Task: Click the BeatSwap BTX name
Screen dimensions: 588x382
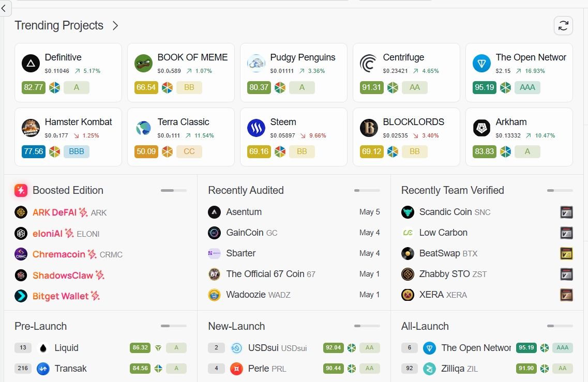Action: point(448,253)
